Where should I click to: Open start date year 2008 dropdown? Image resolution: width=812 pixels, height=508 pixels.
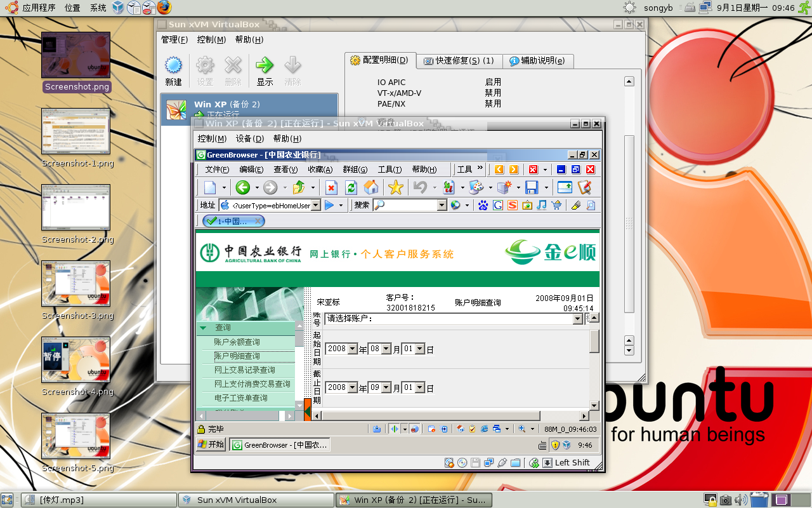(x=353, y=349)
